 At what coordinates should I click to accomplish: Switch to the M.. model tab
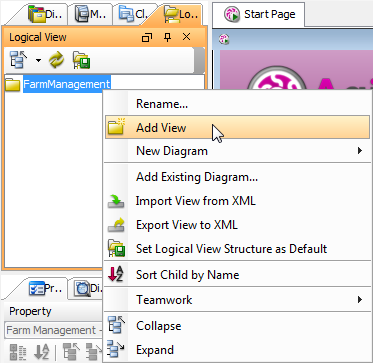tap(91, 15)
